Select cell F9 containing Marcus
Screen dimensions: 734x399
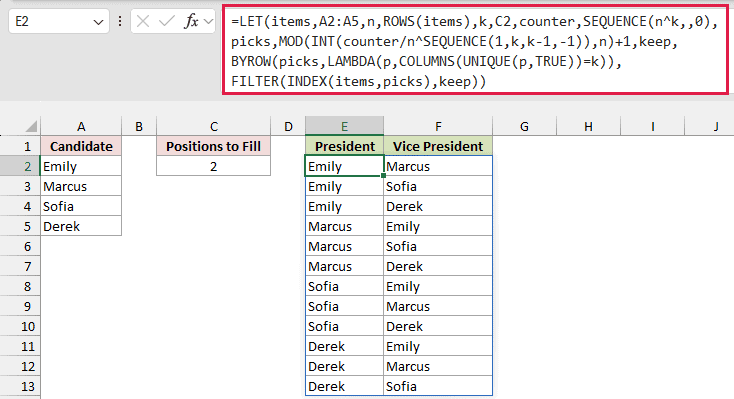[438, 306]
